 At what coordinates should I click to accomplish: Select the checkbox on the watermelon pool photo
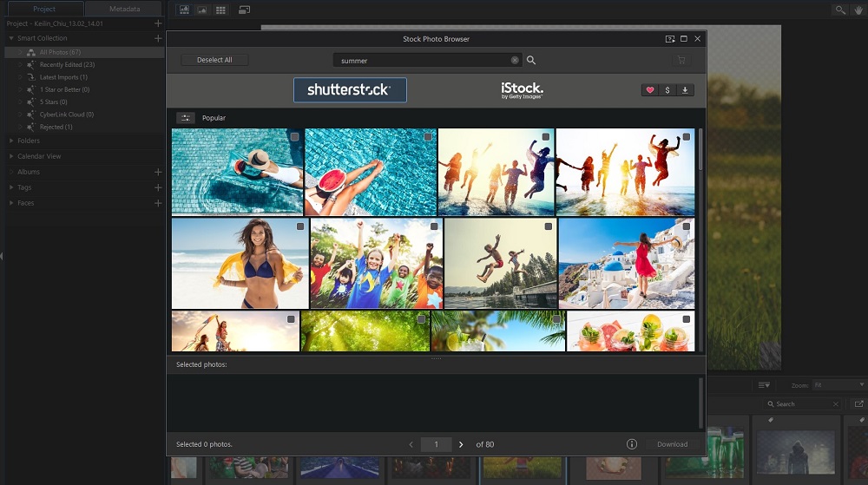coord(428,137)
